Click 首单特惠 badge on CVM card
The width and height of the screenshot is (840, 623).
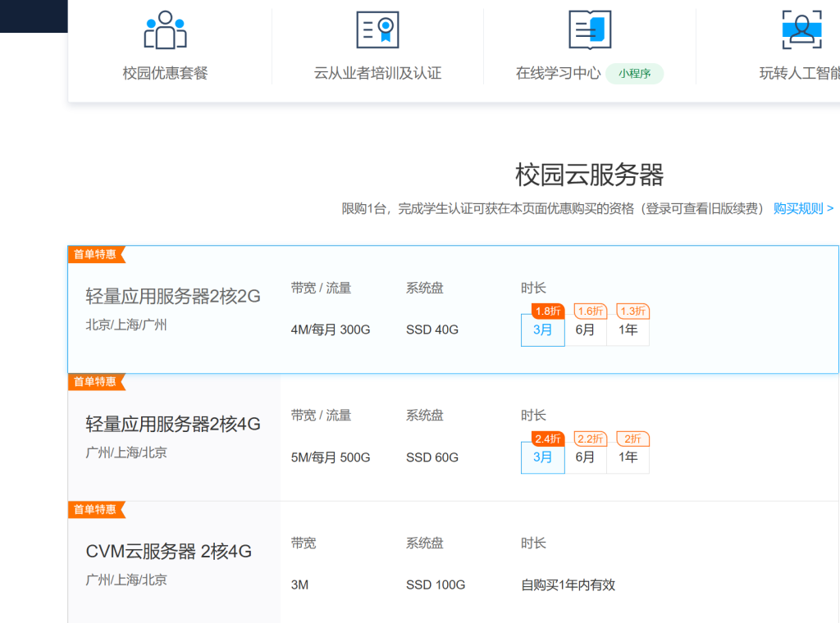[96, 510]
